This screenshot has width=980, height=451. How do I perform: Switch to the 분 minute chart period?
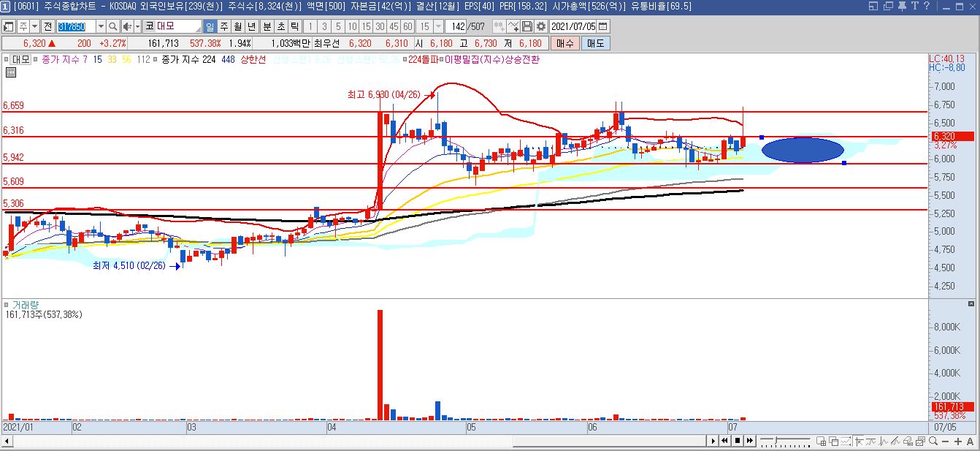[x=267, y=26]
